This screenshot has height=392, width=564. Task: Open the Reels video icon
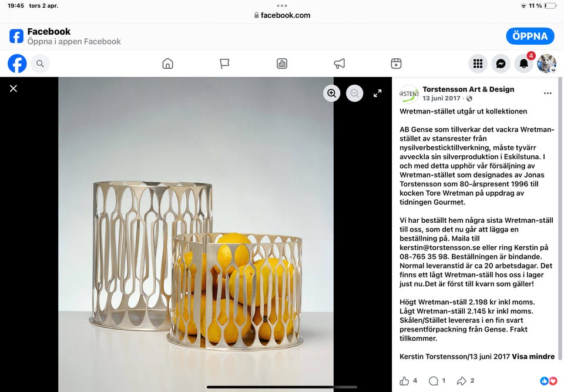(x=396, y=63)
